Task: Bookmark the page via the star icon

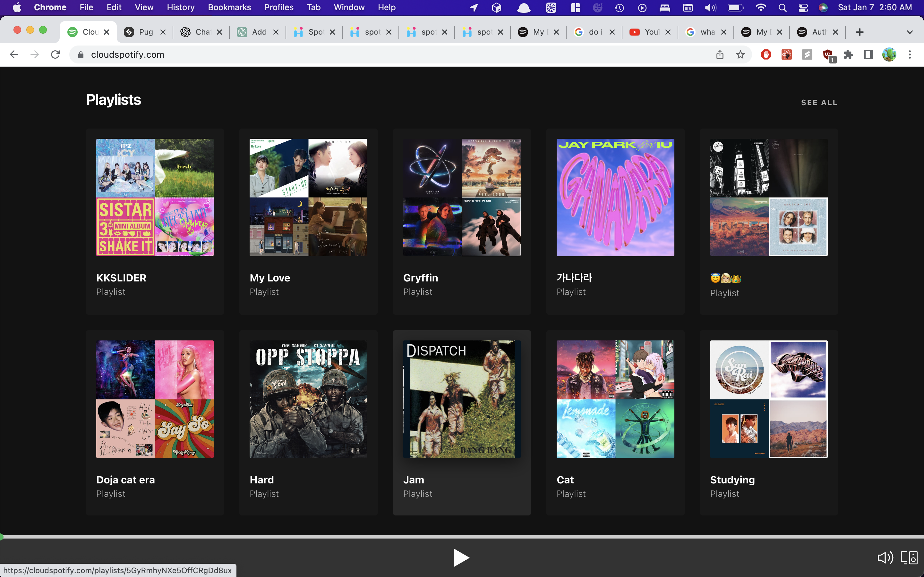Action: 740,54
